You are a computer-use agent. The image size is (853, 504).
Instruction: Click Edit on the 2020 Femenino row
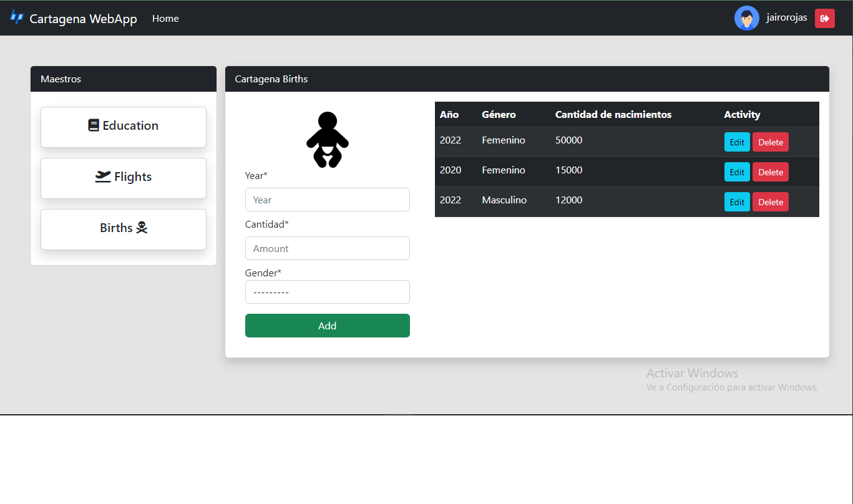(737, 172)
